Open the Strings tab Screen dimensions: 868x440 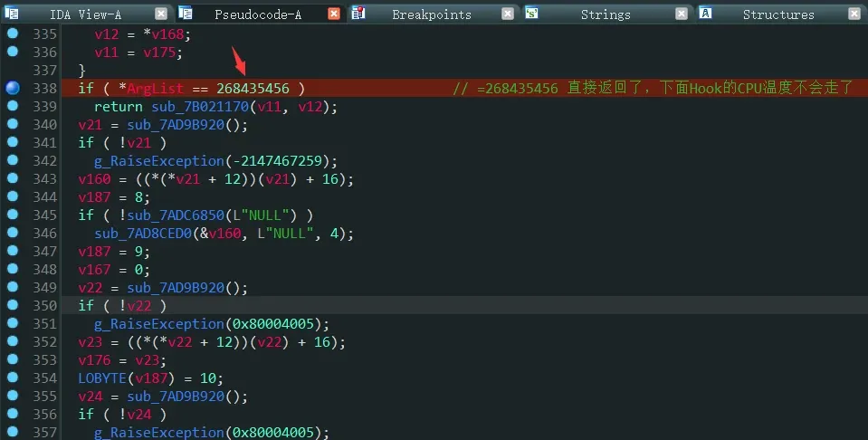pos(606,14)
